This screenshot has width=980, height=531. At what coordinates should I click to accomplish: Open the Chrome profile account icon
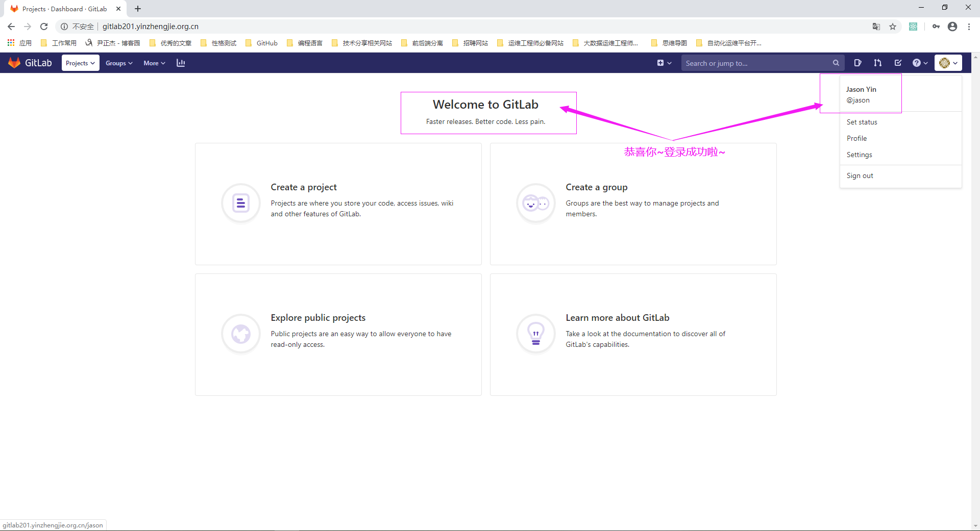coord(952,27)
